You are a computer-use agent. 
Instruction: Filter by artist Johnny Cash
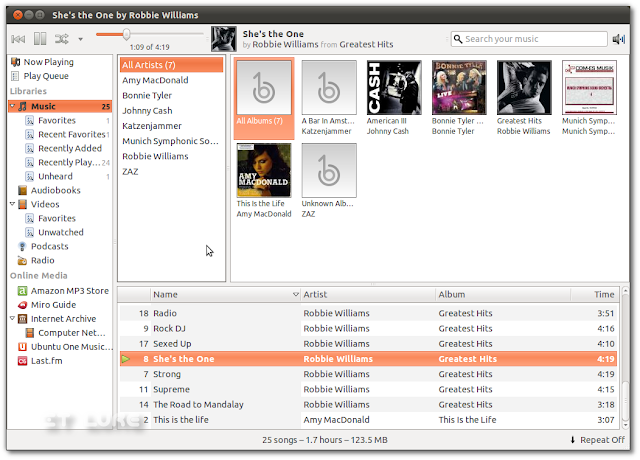tap(171, 111)
